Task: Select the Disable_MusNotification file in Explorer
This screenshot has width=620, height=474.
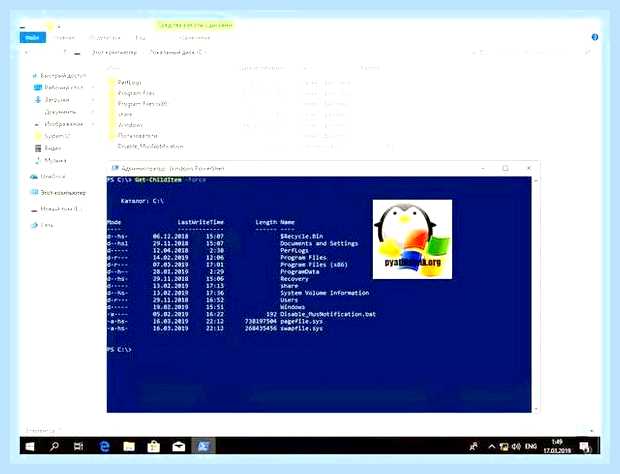Action: coord(150,146)
